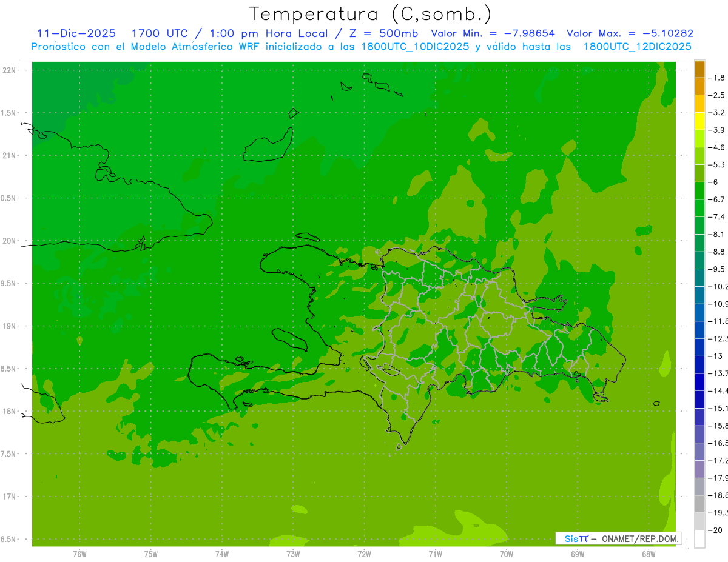Image resolution: width=728 pixels, height=562 pixels.
Task: Click the -8.8 legend value
Action: [717, 252]
